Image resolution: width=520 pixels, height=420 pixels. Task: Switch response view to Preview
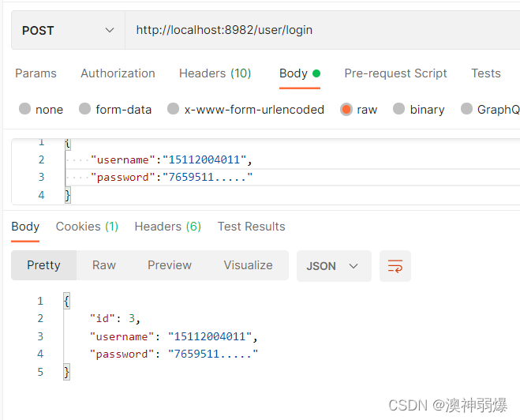click(170, 265)
